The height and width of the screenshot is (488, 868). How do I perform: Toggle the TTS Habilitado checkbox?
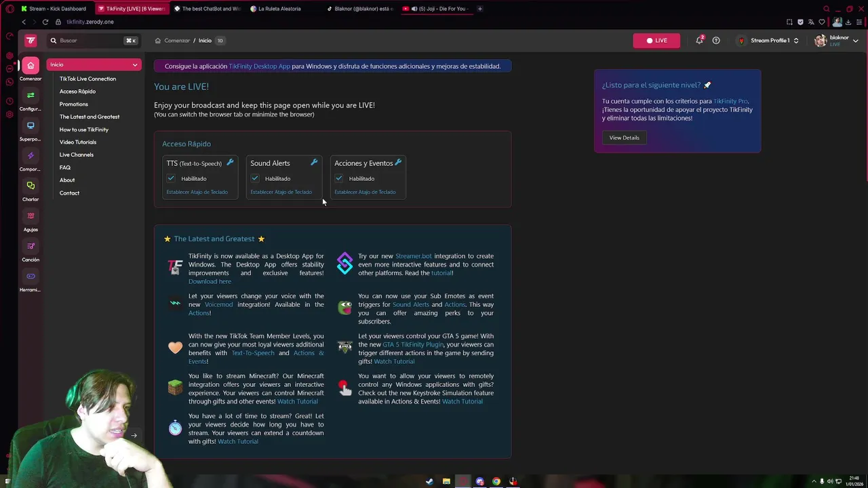tap(171, 178)
